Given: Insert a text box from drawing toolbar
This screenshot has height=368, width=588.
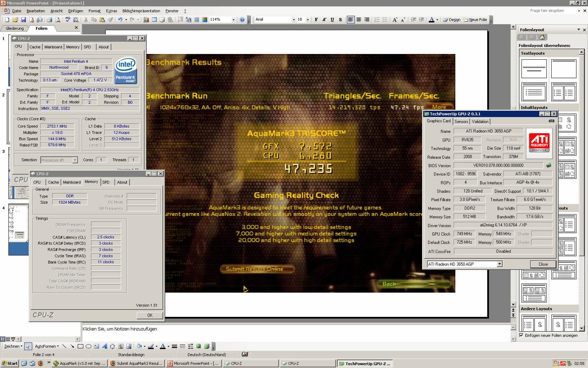Looking at the screenshot, I should point(96,346).
